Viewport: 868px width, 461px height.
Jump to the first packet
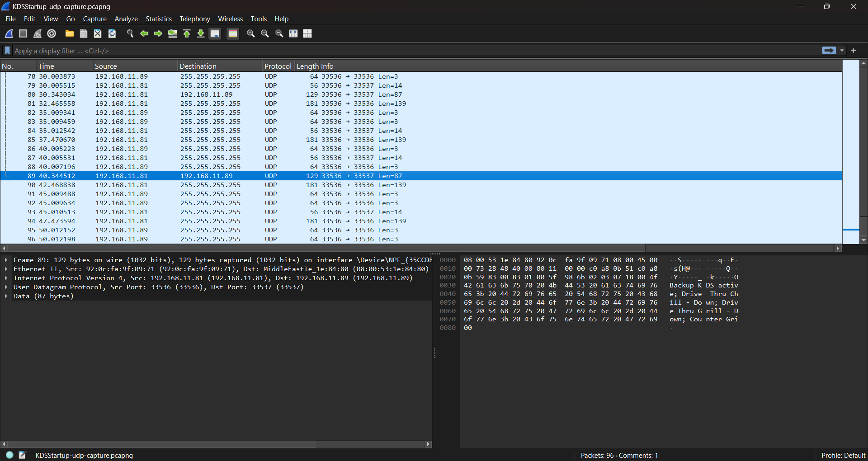(x=187, y=33)
